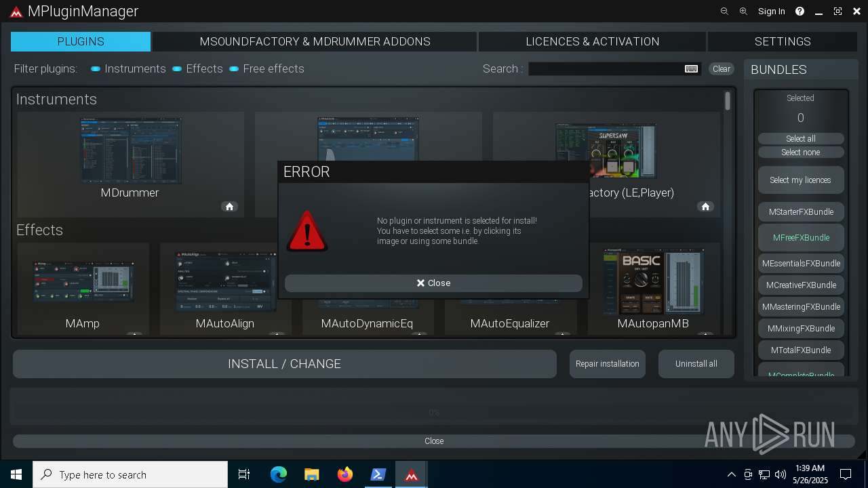
Task: Click the taskbar clock showing 1:39 AM
Action: (810, 474)
